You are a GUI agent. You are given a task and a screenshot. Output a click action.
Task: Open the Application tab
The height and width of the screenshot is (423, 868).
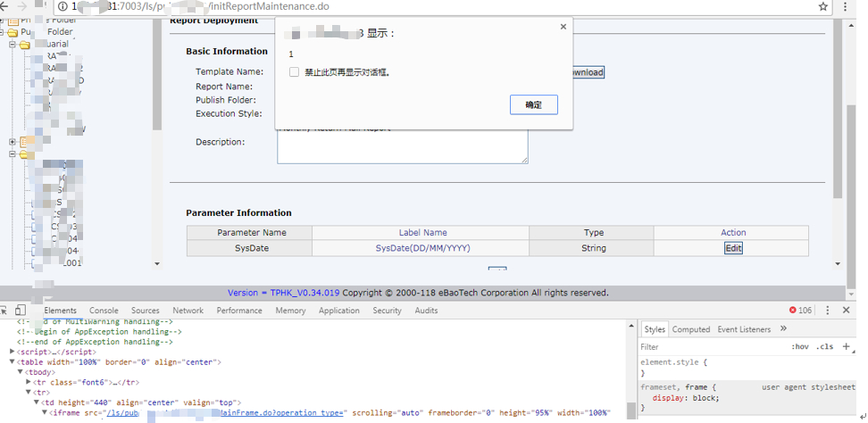[338, 311]
